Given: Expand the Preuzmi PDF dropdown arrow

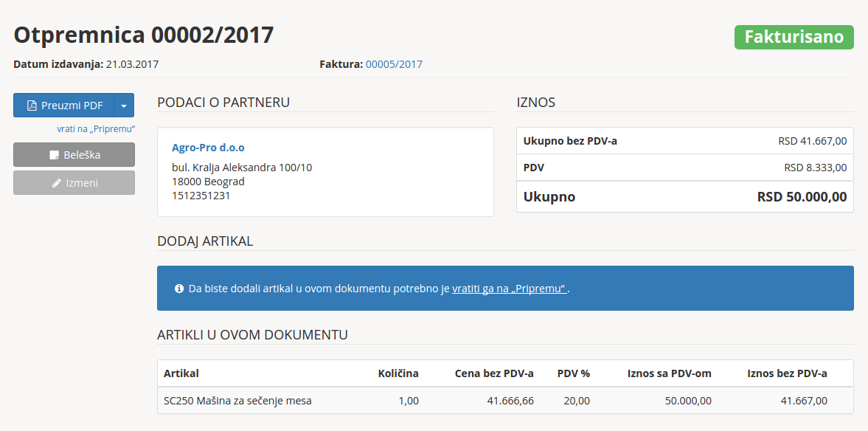Looking at the screenshot, I should (x=124, y=106).
